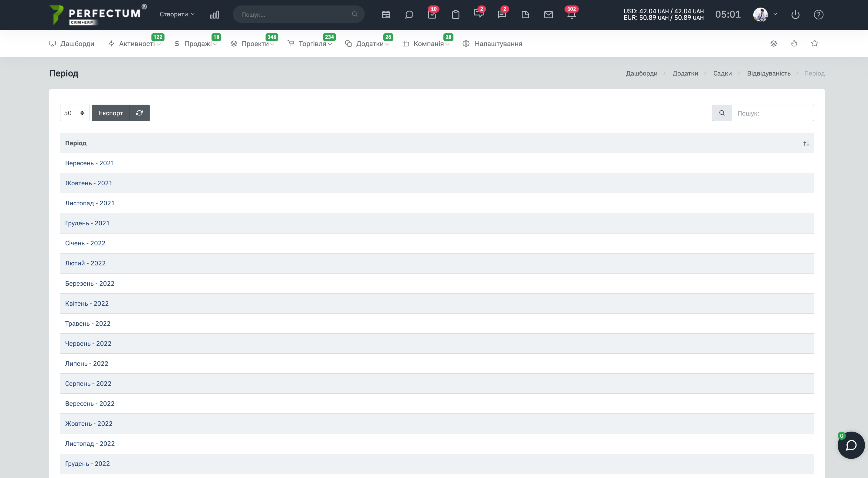Click the Експорт button

coord(111,113)
